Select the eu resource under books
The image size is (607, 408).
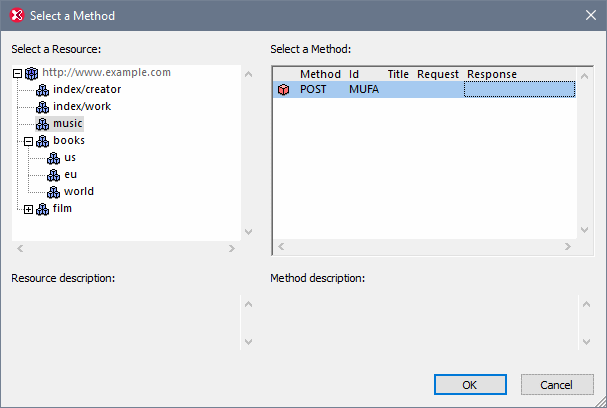[70, 175]
